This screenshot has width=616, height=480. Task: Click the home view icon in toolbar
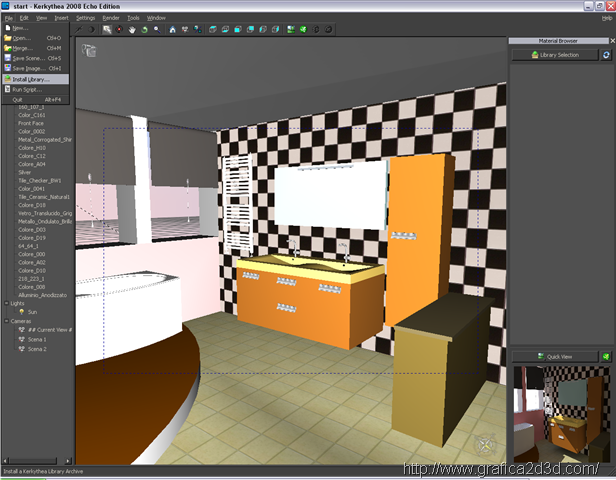pos(172,29)
